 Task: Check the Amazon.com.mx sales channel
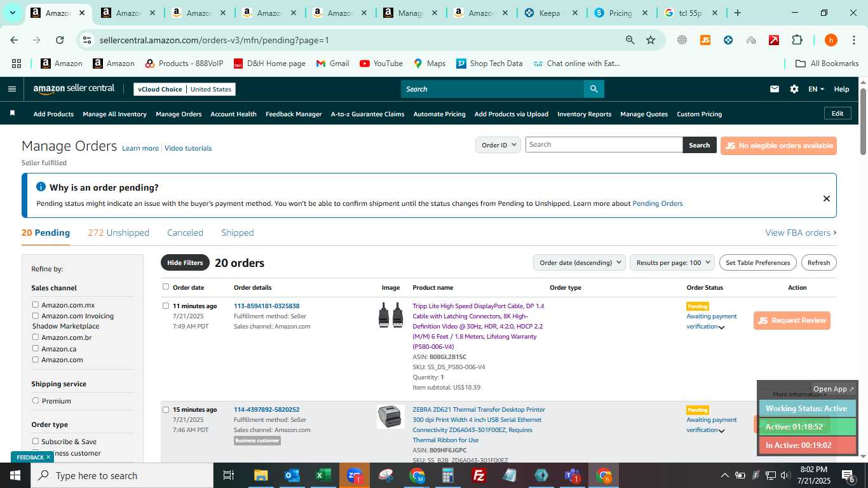click(x=36, y=304)
